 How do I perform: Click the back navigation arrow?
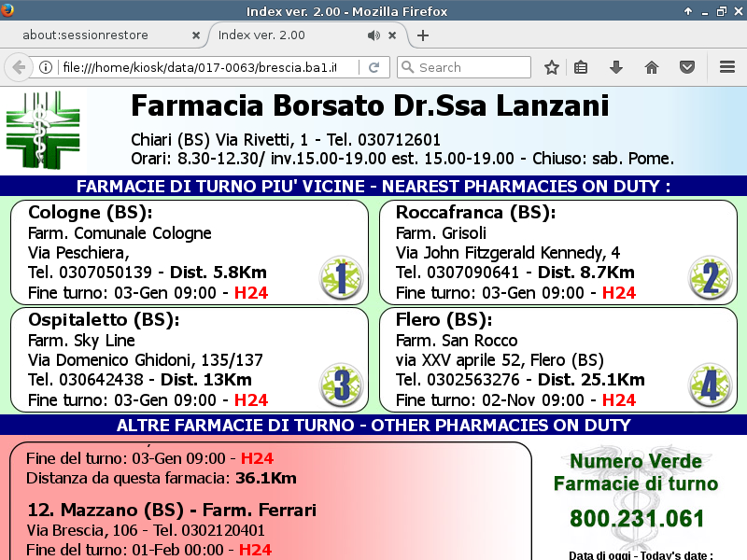[x=18, y=67]
